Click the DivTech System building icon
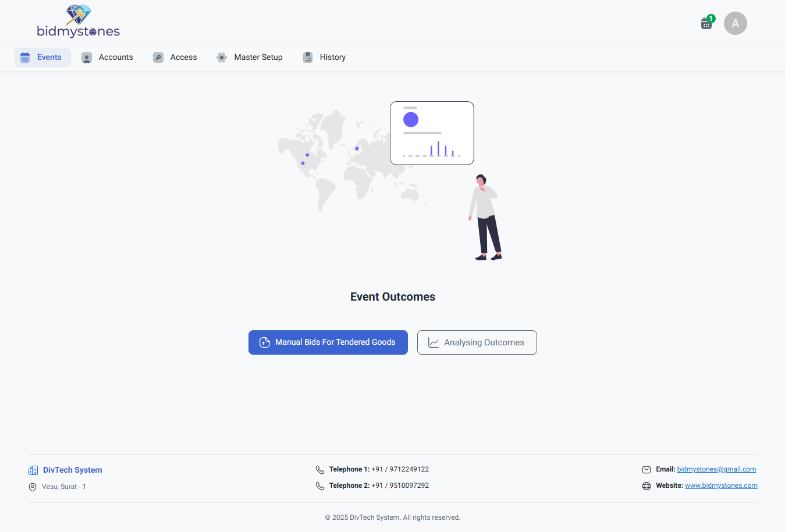 33,470
